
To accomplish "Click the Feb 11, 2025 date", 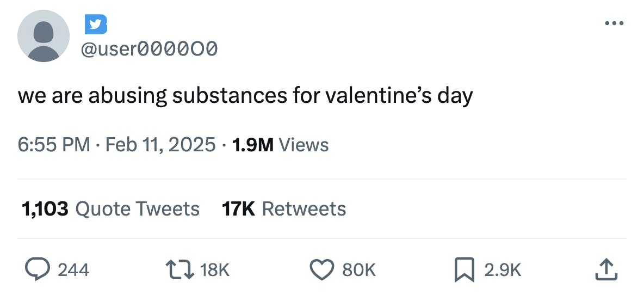I will coord(160,145).
